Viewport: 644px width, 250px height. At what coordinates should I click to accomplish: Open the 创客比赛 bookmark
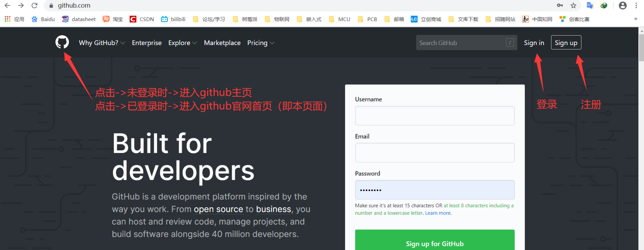574,19
